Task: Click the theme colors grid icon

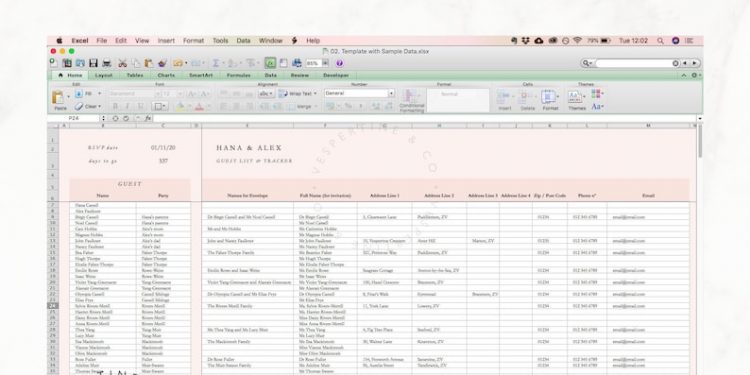Action: click(597, 93)
